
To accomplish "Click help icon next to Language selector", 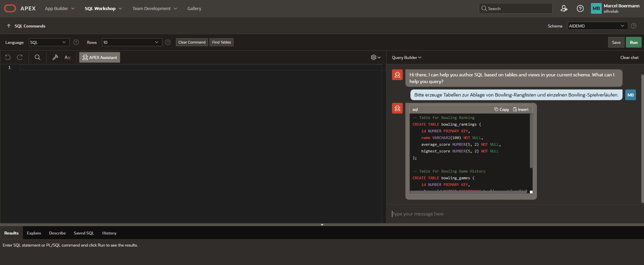I will tap(76, 42).
